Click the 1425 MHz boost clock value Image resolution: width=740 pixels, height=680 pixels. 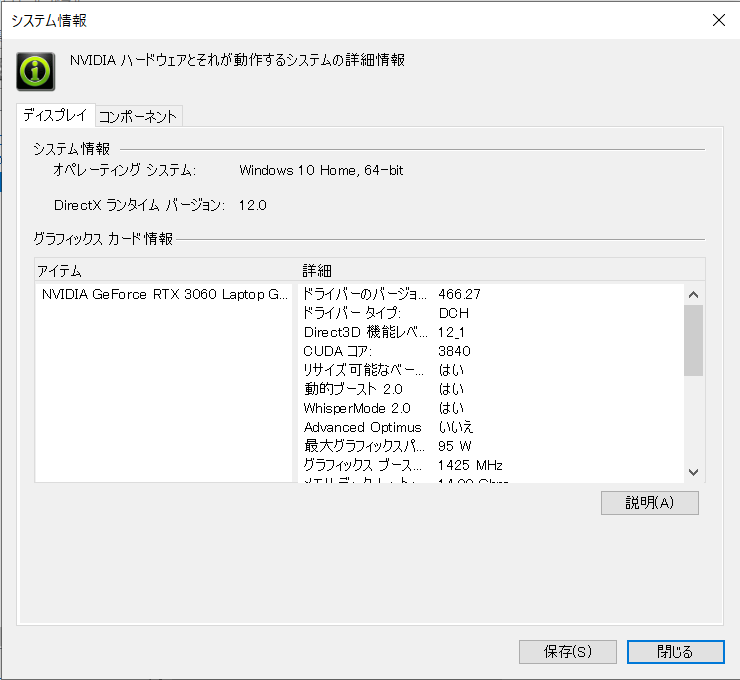point(470,465)
